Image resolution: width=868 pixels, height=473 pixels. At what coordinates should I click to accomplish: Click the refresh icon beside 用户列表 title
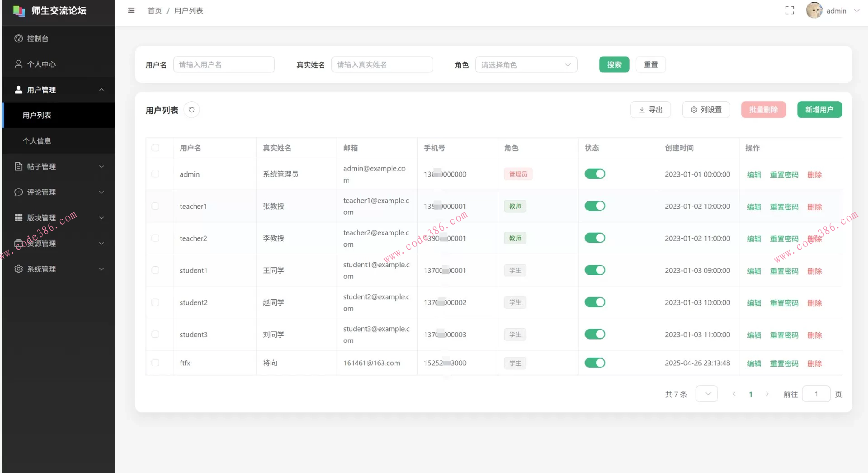192,110
